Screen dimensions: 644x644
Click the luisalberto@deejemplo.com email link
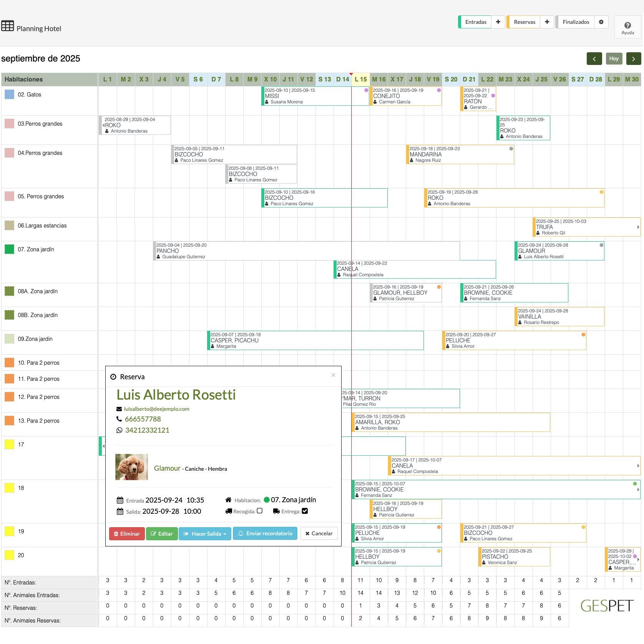tap(156, 409)
